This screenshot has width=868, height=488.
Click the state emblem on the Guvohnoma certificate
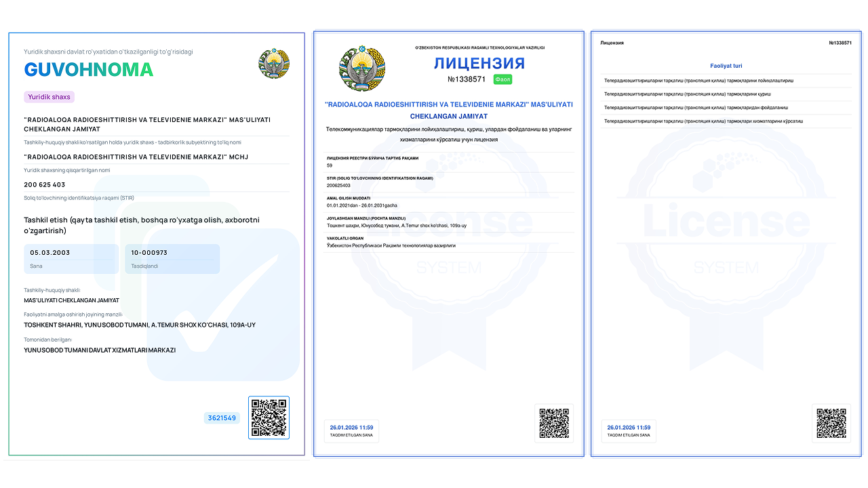tap(274, 64)
